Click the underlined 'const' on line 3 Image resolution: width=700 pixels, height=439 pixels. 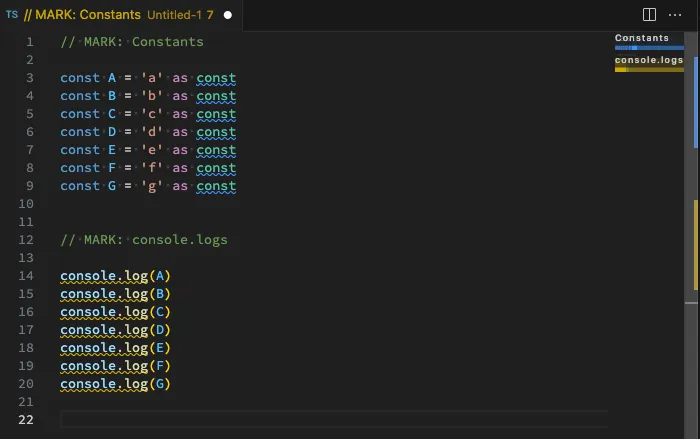[216, 78]
